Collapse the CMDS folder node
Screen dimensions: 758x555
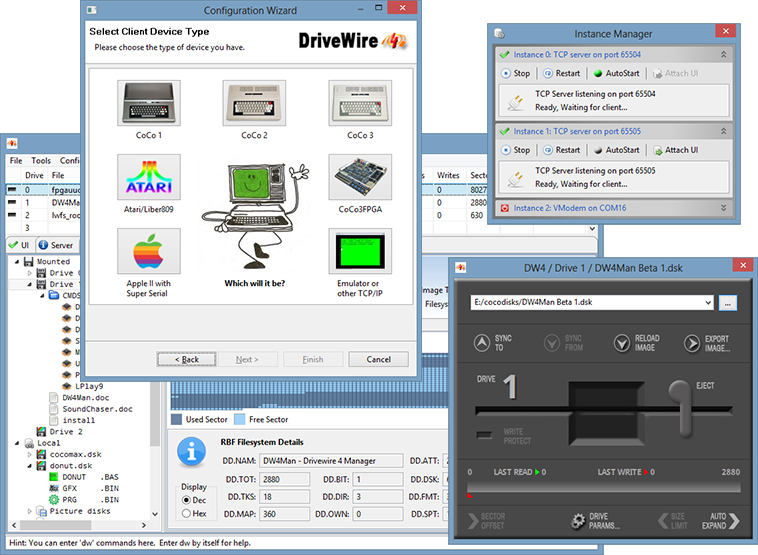point(42,295)
